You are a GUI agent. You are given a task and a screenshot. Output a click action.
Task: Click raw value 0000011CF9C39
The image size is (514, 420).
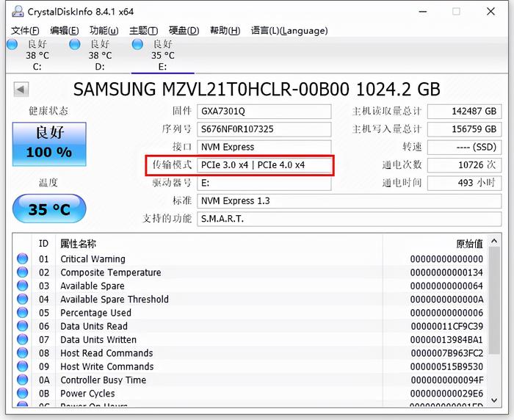(x=446, y=326)
